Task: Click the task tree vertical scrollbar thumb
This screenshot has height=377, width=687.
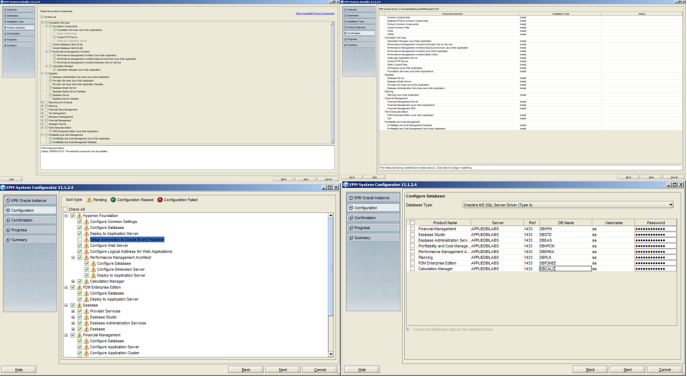Action: pyautogui.click(x=330, y=267)
